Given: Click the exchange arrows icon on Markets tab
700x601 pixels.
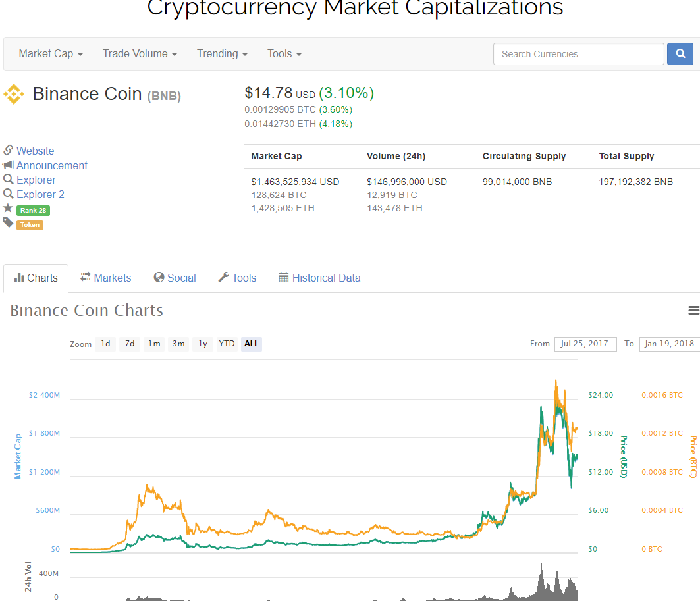Looking at the screenshot, I should pyautogui.click(x=85, y=278).
